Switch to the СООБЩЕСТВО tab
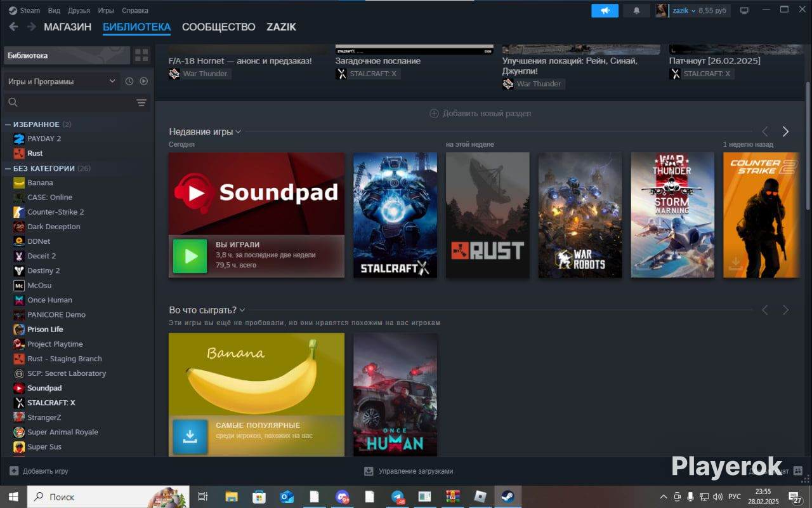This screenshot has width=812, height=508. click(218, 27)
